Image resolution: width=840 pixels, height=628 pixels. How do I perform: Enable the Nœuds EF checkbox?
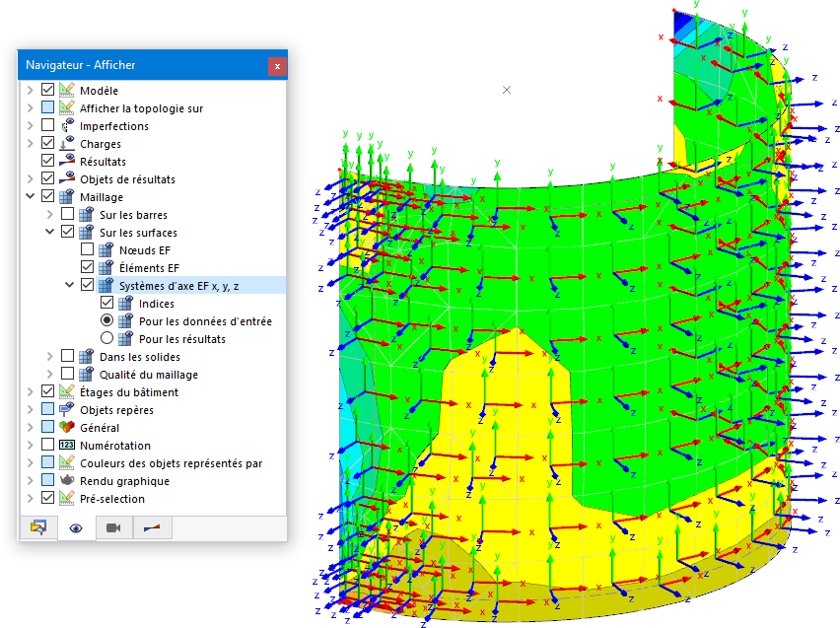point(87,250)
